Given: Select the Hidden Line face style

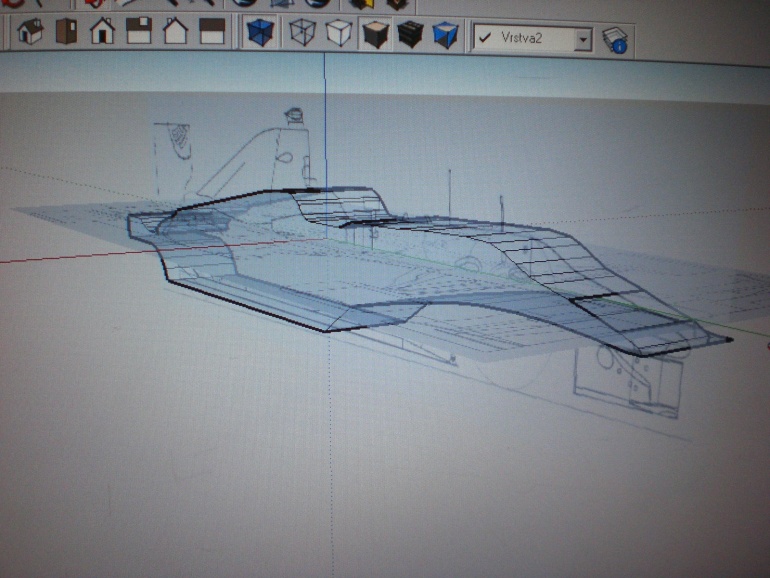Looking at the screenshot, I should 338,33.
